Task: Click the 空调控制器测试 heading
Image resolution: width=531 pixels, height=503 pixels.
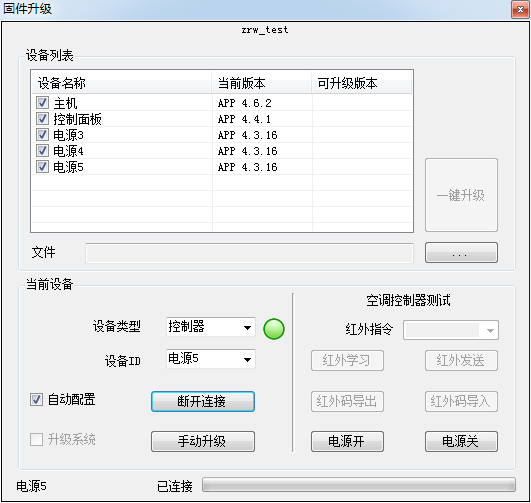Action: [408, 300]
